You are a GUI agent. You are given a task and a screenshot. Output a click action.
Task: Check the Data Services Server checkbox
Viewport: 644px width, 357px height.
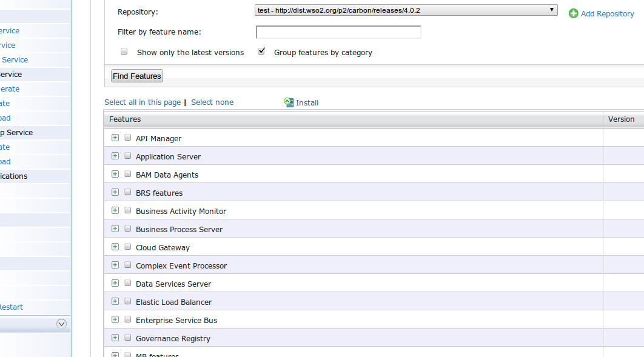tap(128, 283)
